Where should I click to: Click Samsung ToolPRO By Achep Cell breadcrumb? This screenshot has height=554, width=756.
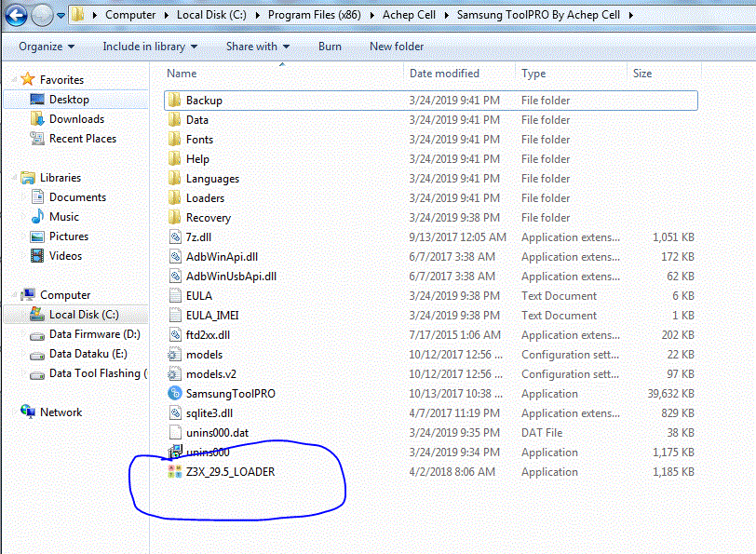(x=538, y=15)
